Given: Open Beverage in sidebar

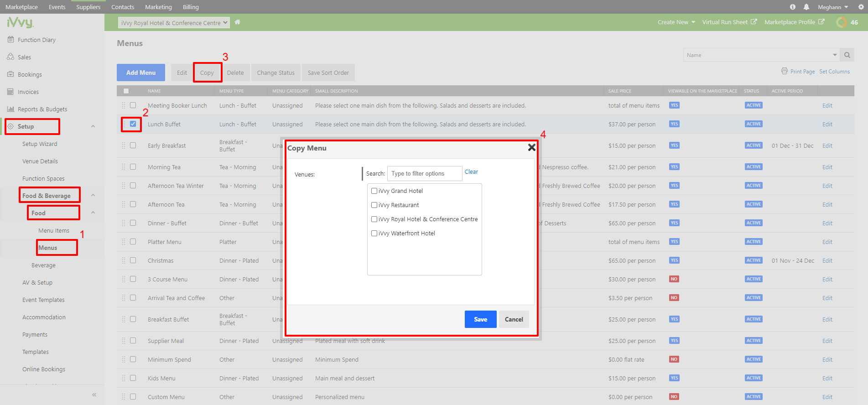Looking at the screenshot, I should click(x=43, y=265).
